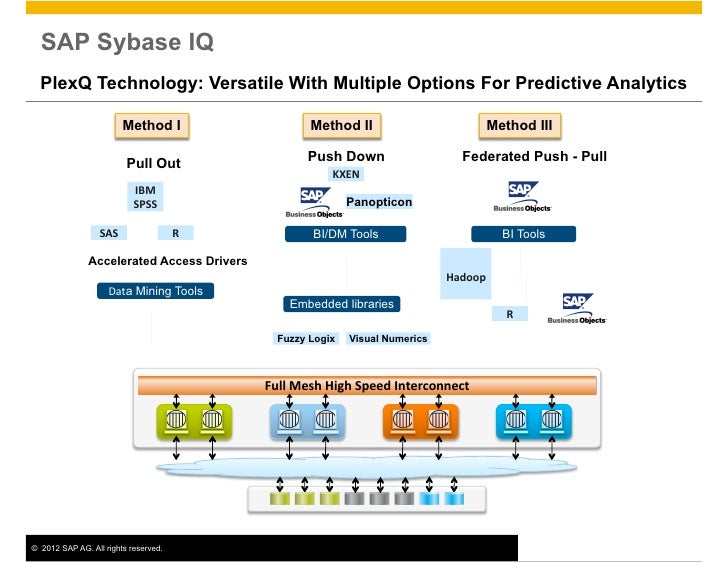Image resolution: width=728 pixels, height=563 pixels.
Task: Click the Embedded libraries bar
Action: 342,304
